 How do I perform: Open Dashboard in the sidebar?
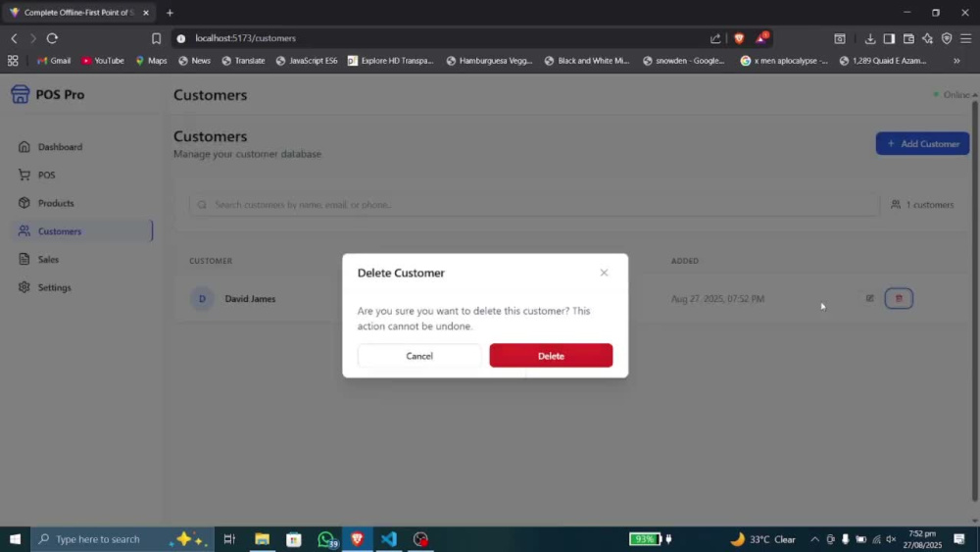click(60, 147)
